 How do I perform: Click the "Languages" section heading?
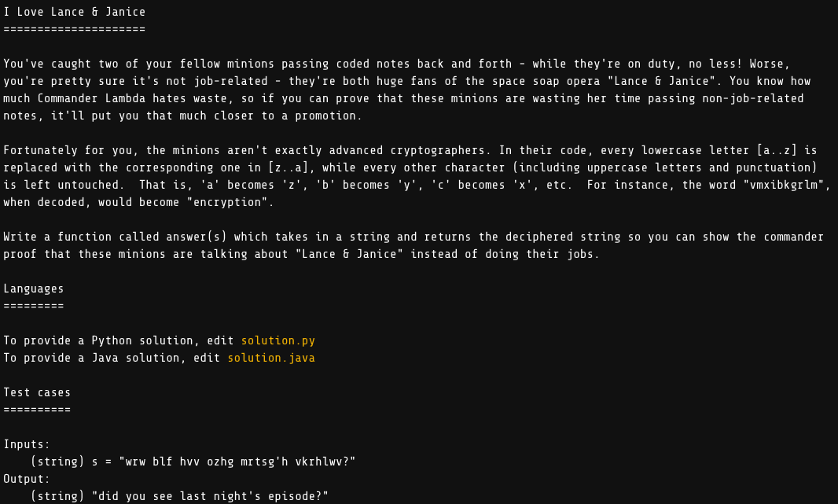point(33,289)
